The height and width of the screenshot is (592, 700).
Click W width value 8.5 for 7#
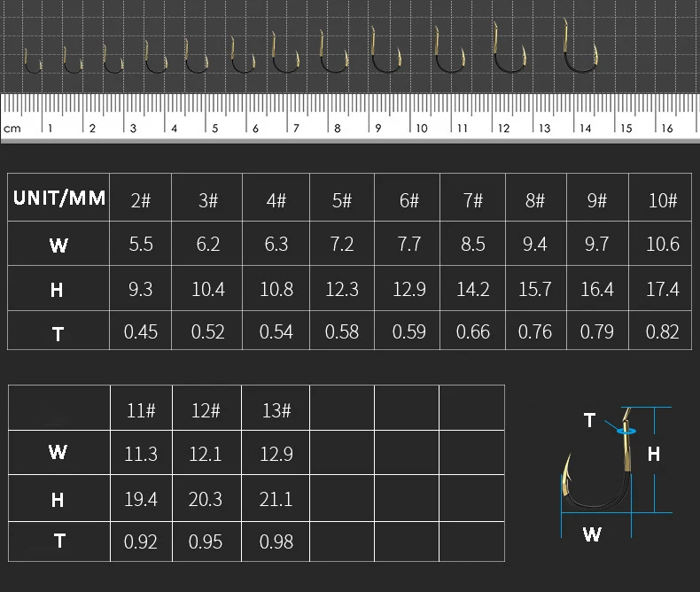473,245
